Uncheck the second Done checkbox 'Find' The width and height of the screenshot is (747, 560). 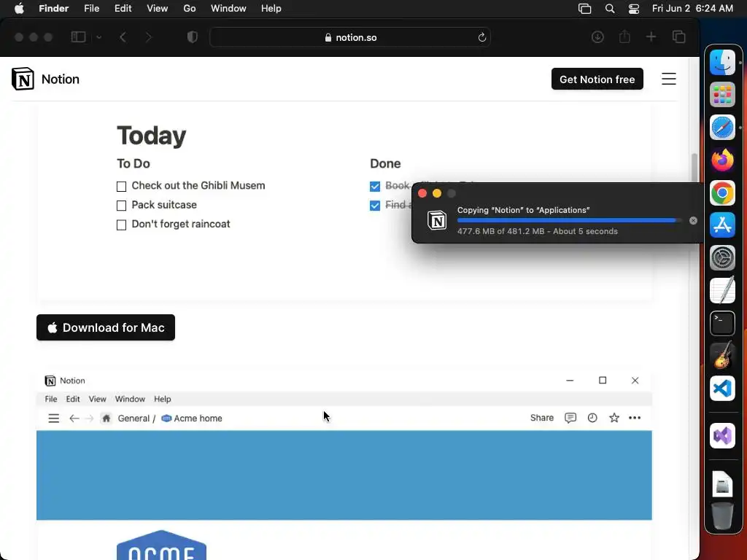[x=375, y=205]
